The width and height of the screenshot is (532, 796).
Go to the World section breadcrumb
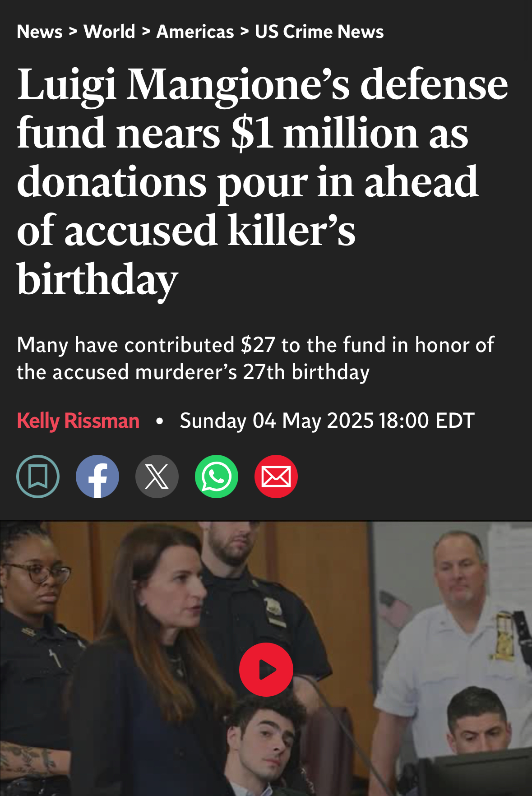pyautogui.click(x=110, y=32)
